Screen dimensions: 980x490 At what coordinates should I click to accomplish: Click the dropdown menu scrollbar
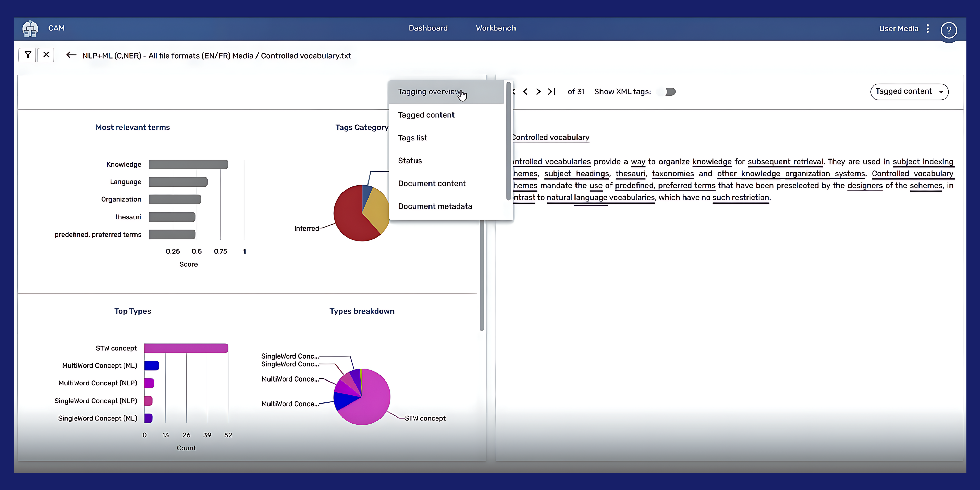pos(508,141)
